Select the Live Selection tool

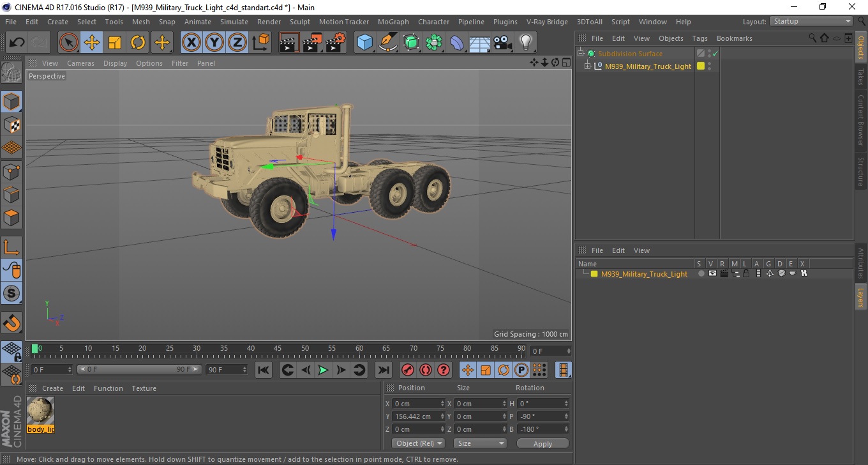pyautogui.click(x=68, y=43)
